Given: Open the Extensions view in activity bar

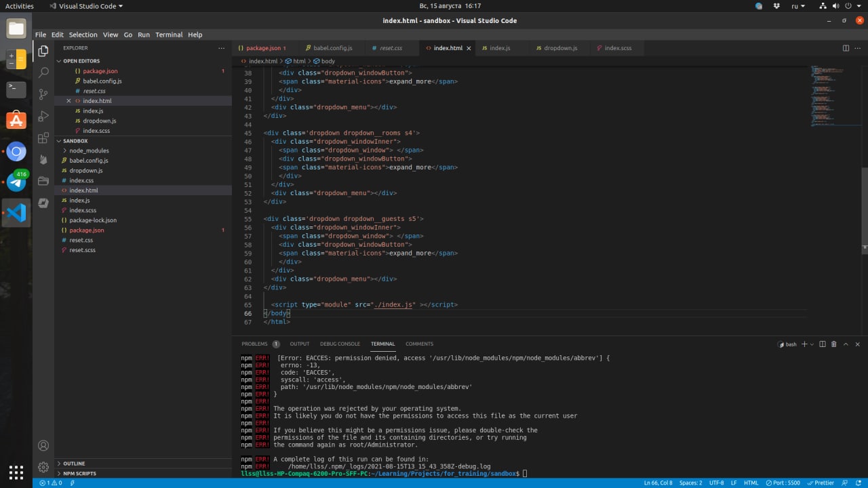Looking at the screenshot, I should pos(43,138).
